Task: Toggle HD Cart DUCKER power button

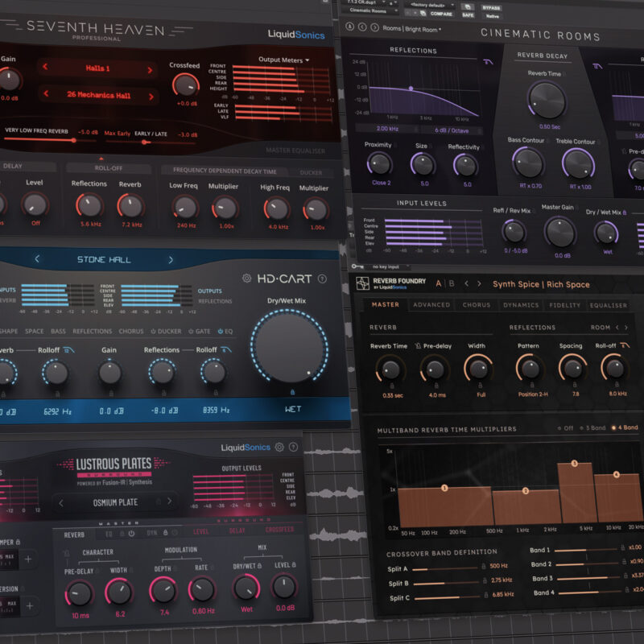Action: click(153, 331)
